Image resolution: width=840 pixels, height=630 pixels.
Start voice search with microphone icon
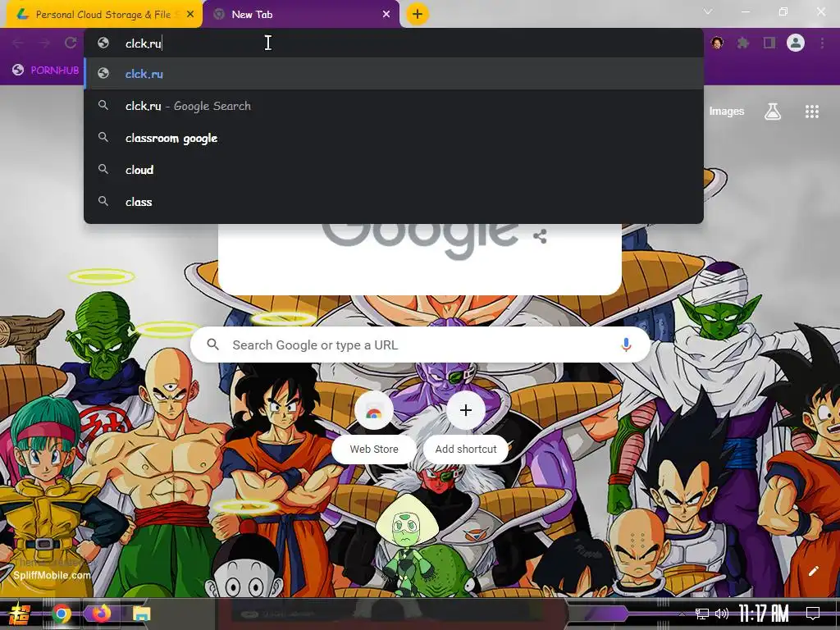626,345
